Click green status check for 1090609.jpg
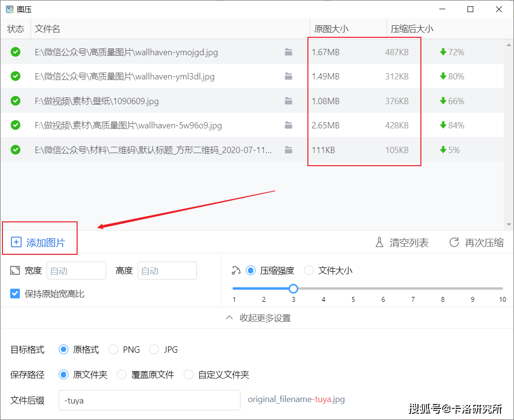This screenshot has height=420, width=514. click(16, 100)
